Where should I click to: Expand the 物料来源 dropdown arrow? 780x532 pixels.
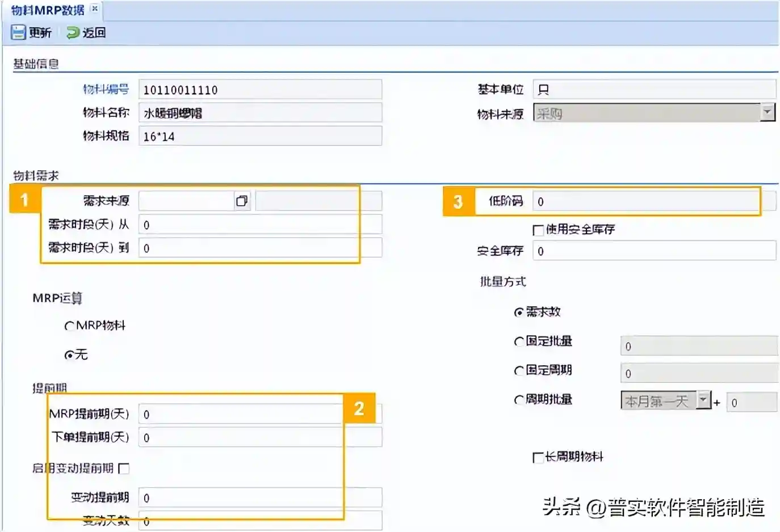click(767, 112)
